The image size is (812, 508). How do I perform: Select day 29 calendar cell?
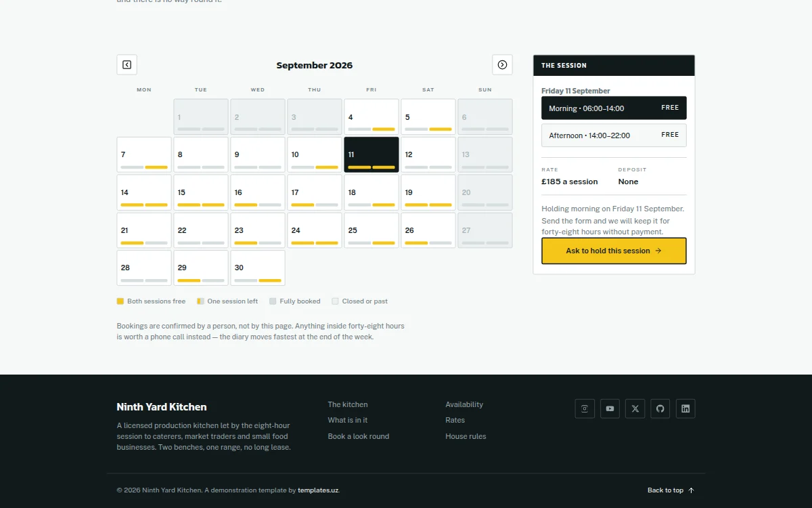[201, 268]
